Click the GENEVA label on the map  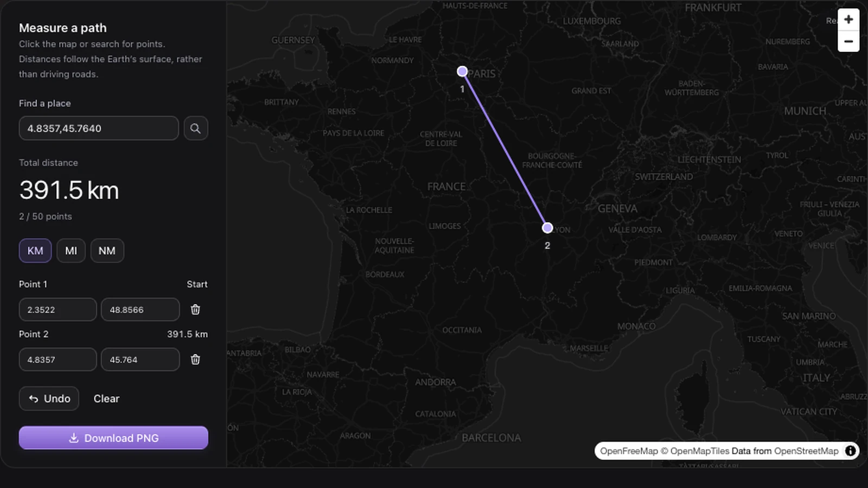tap(617, 208)
